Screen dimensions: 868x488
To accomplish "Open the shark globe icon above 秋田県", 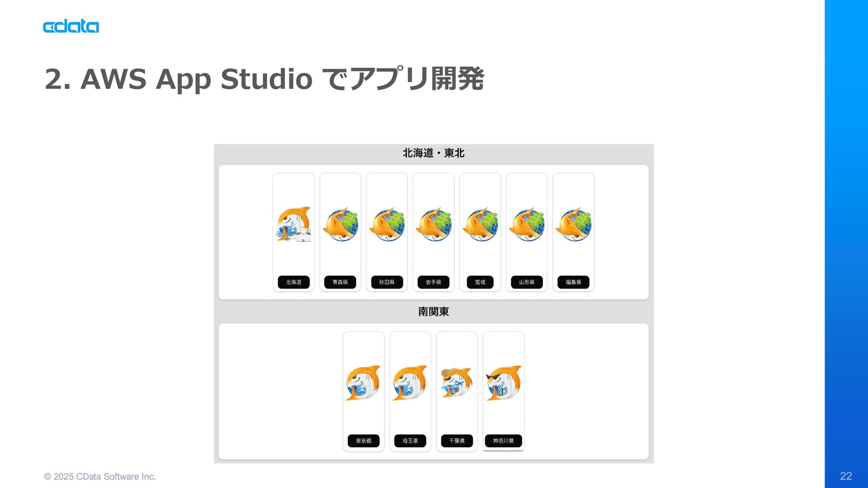I will coord(387,225).
